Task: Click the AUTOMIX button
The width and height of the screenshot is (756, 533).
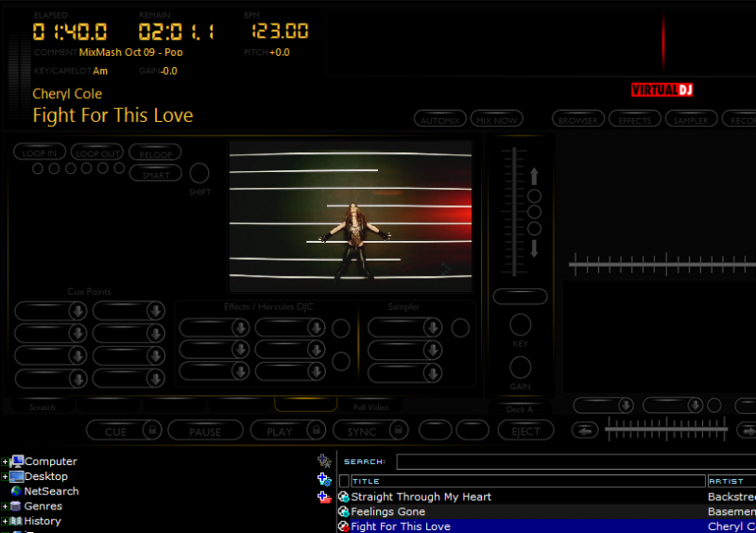Action: click(x=439, y=119)
